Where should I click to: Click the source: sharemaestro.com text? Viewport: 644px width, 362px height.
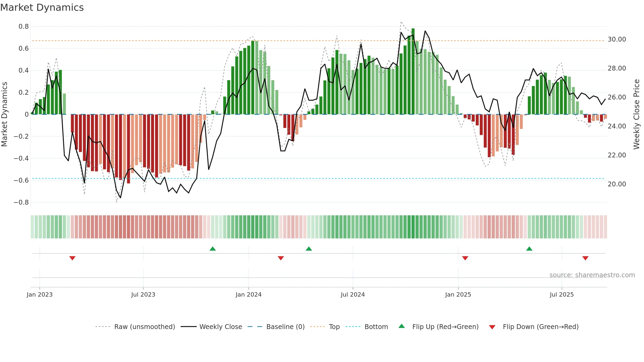pos(592,275)
